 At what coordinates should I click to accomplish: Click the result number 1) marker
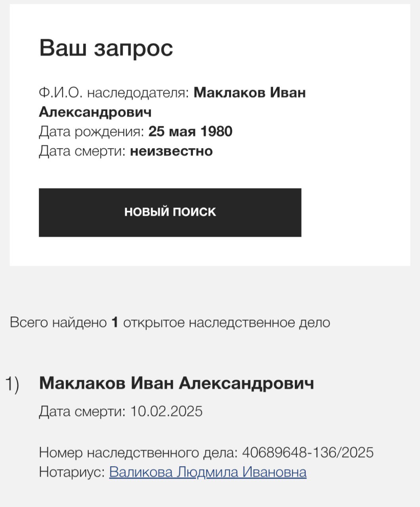coord(12,385)
